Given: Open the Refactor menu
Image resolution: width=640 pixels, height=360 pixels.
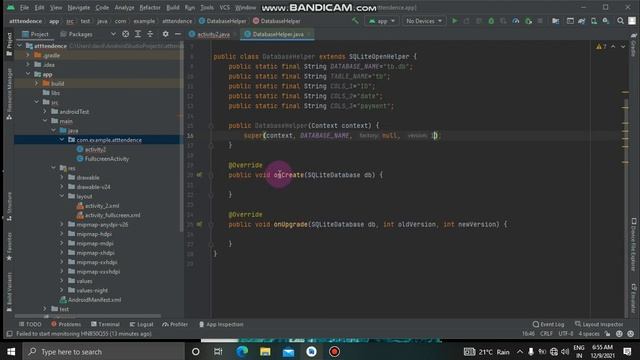Looking at the screenshot, I should coord(150,8).
